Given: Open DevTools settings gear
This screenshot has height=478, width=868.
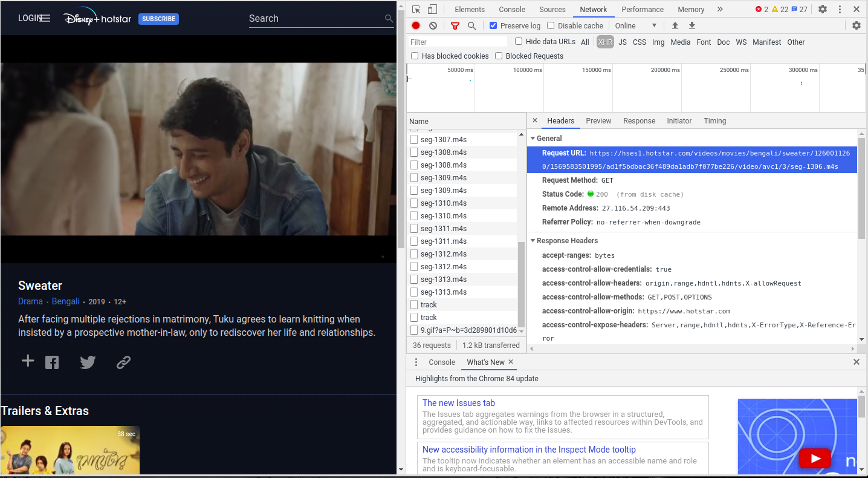Looking at the screenshot, I should pyautogui.click(x=823, y=9).
